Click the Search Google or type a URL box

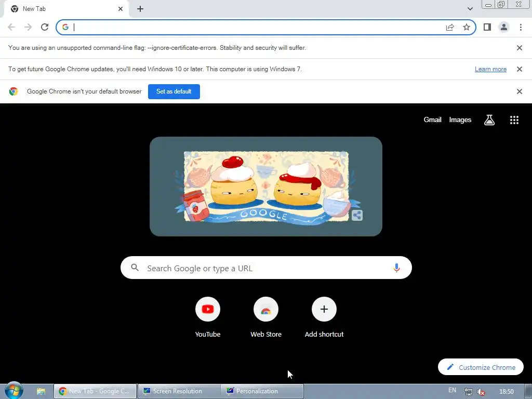266,268
